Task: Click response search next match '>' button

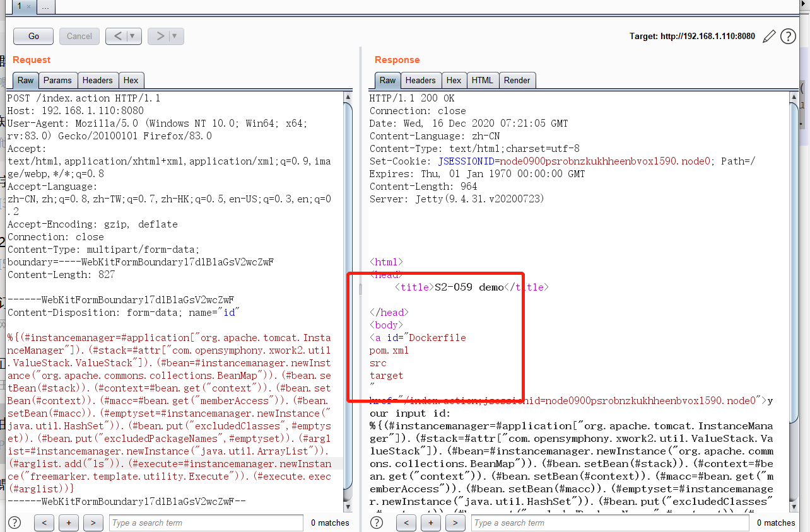Action: [x=455, y=523]
